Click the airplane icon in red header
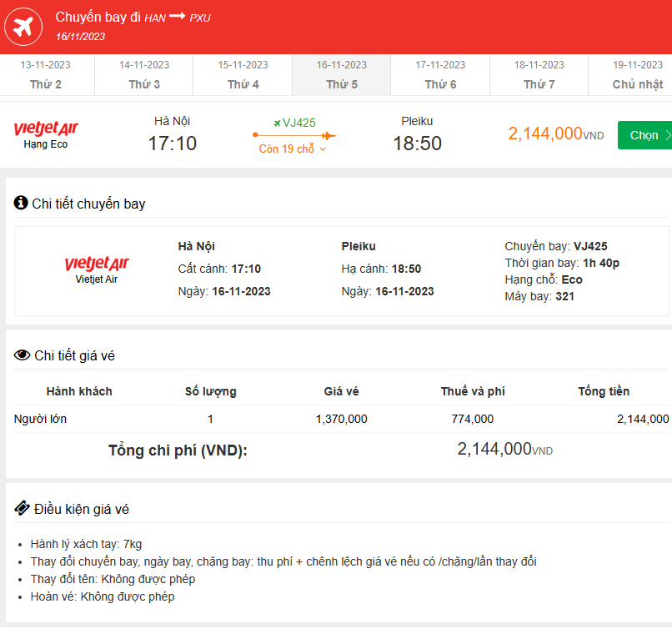Image resolution: width=672 pixels, height=629 pixels. pyautogui.click(x=24, y=28)
